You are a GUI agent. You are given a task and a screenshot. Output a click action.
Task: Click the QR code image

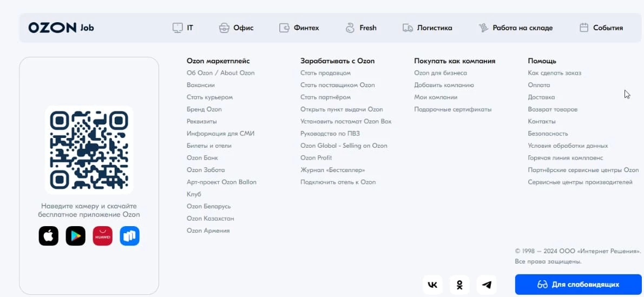coord(89,150)
